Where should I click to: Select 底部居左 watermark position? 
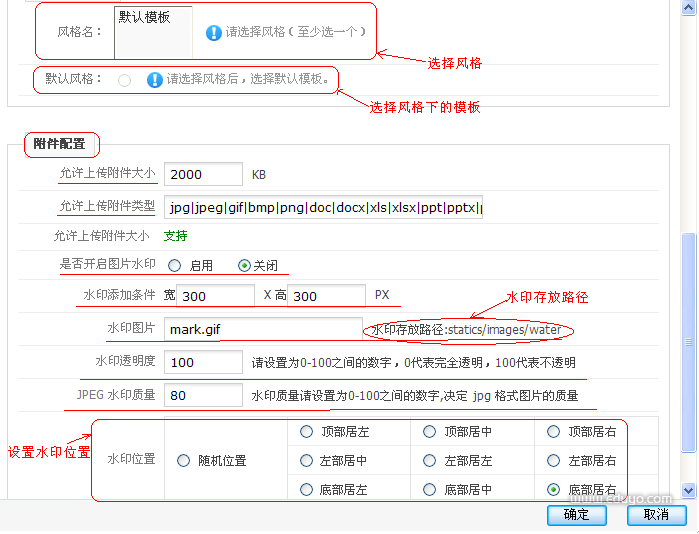point(306,490)
